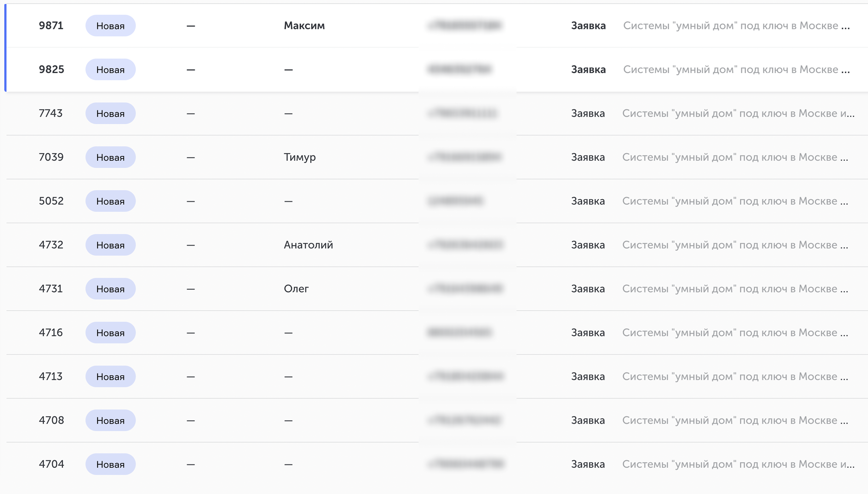Open request number 9871

pyautogui.click(x=51, y=26)
